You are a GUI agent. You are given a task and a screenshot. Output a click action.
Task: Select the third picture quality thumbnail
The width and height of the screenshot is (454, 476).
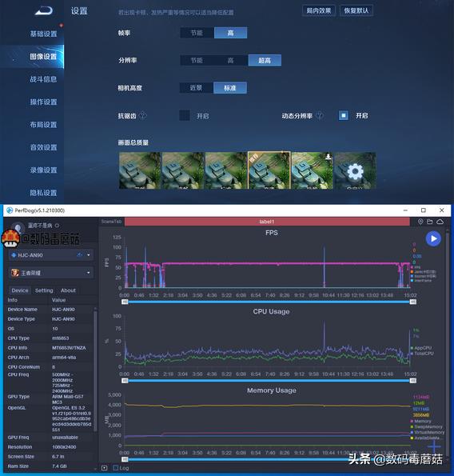pos(226,170)
